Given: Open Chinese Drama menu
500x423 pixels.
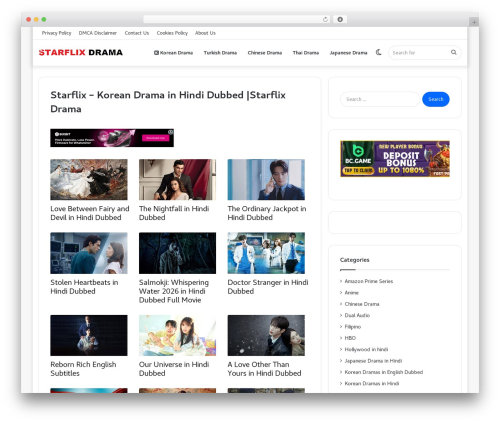Looking at the screenshot, I should click(x=265, y=53).
